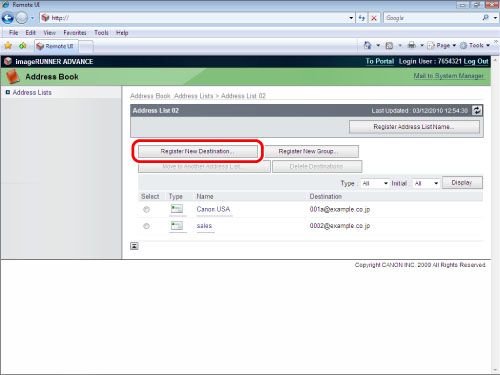500x375 pixels.
Task: Open the recent pages dropdown beside Forward
Action: click(32, 18)
